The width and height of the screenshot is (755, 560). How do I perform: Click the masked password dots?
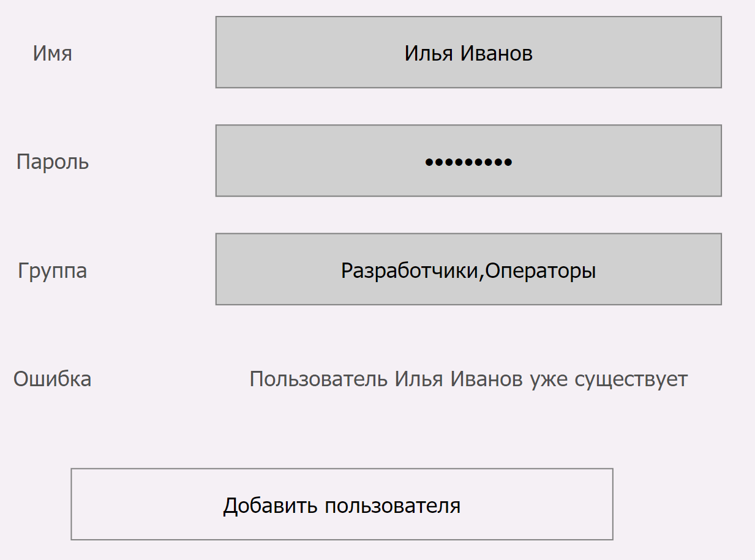(x=468, y=160)
